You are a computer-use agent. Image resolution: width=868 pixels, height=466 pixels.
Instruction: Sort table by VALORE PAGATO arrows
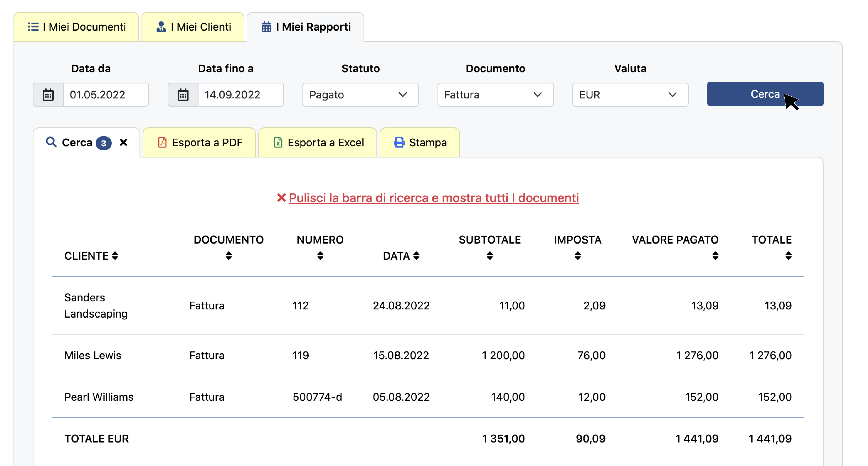coord(715,256)
